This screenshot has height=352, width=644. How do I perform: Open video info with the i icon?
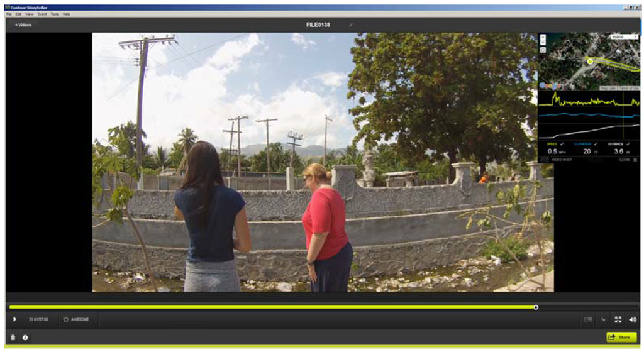pos(25,338)
